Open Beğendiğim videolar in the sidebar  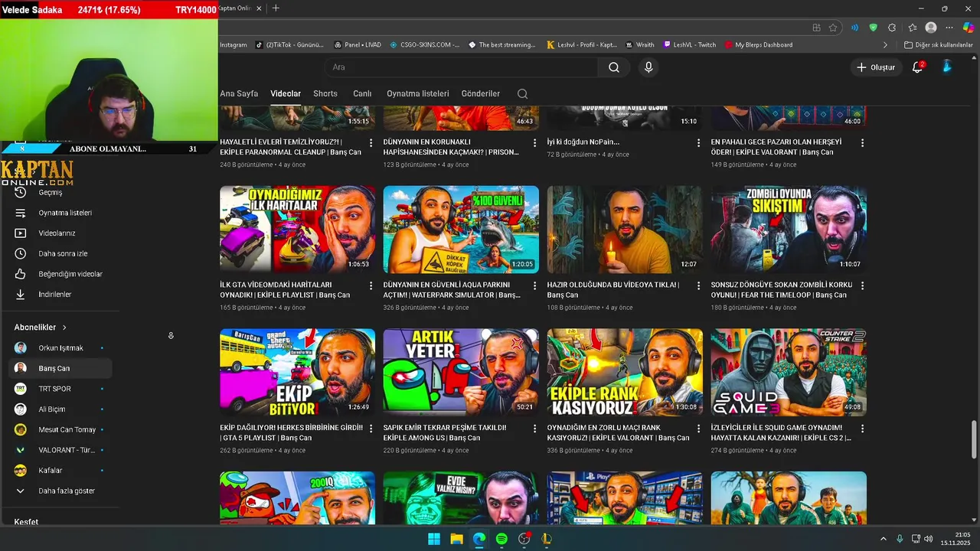[x=70, y=274]
